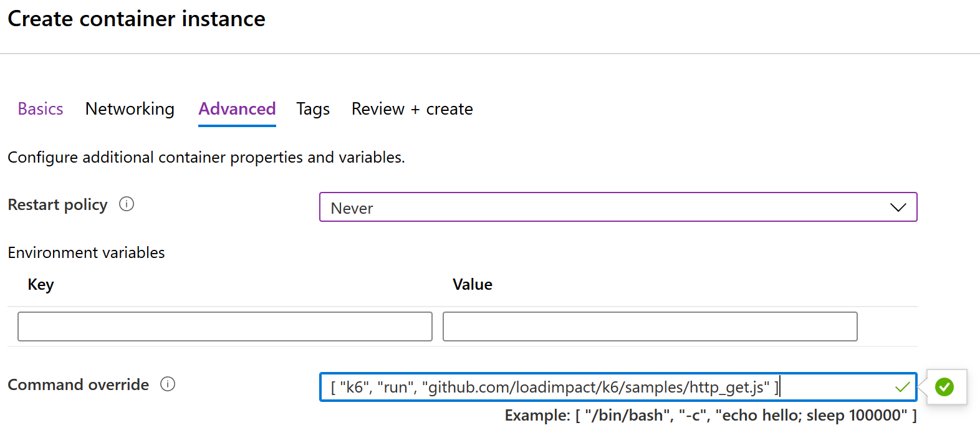Focus the environment variable Key input box
980x448 pixels.
[225, 326]
